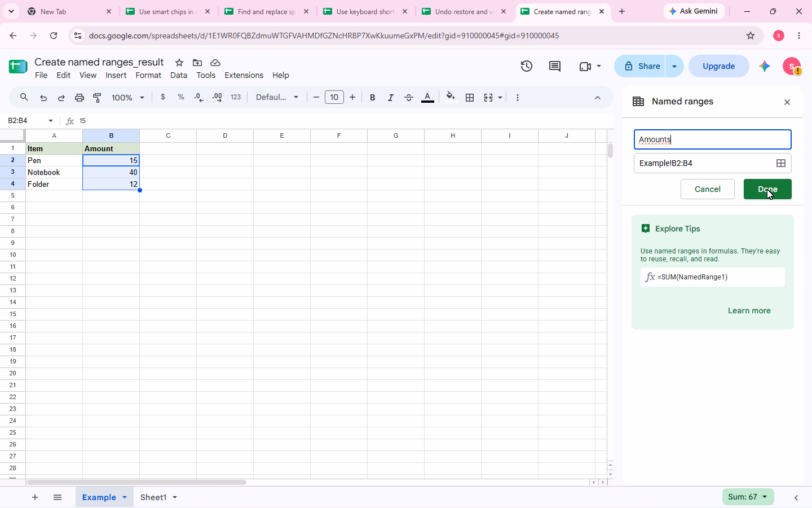Format selection as currency
Screen dimensions: 812x508
pos(163,97)
